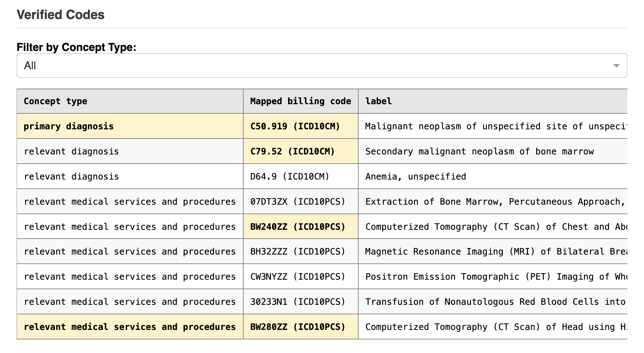This screenshot has width=644, height=353.
Task: Click the Secondary malignant neoplasm label
Action: 479,151
